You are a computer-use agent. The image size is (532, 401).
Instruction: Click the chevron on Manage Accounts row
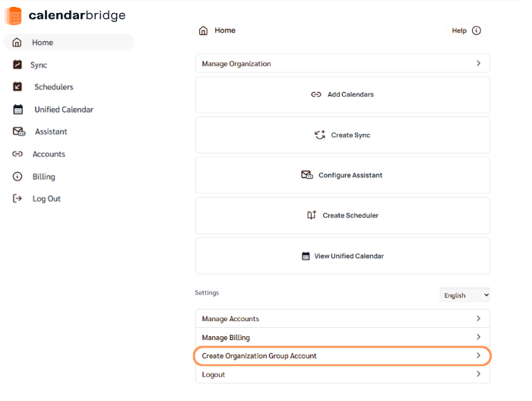pyautogui.click(x=478, y=318)
